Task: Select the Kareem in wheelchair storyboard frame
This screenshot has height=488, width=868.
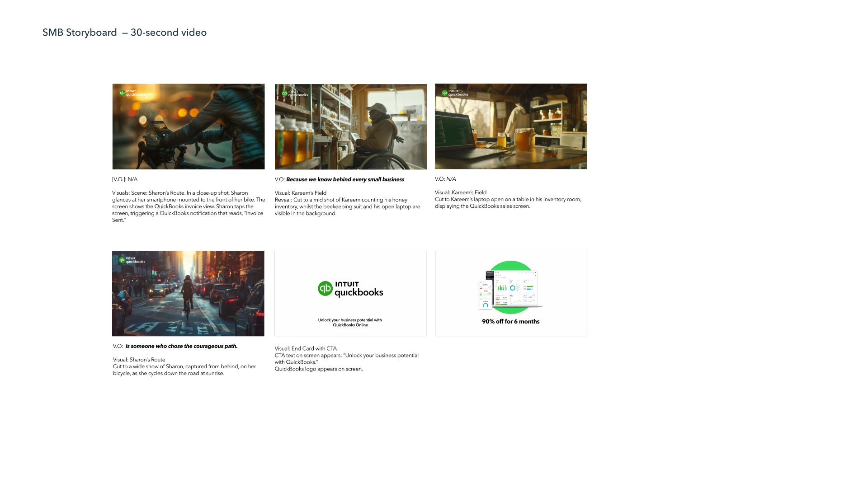Action: click(x=351, y=127)
